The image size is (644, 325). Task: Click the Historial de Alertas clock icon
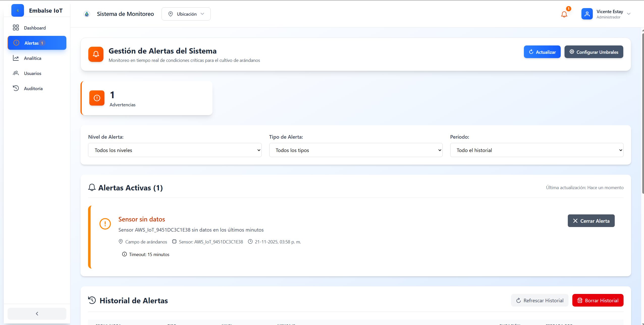point(92,300)
